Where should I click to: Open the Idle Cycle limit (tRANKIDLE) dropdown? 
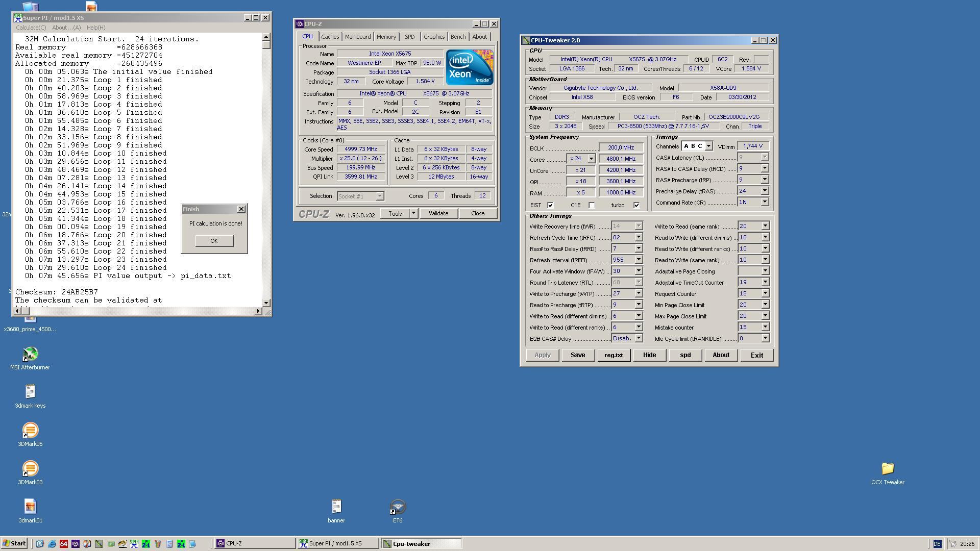point(765,338)
